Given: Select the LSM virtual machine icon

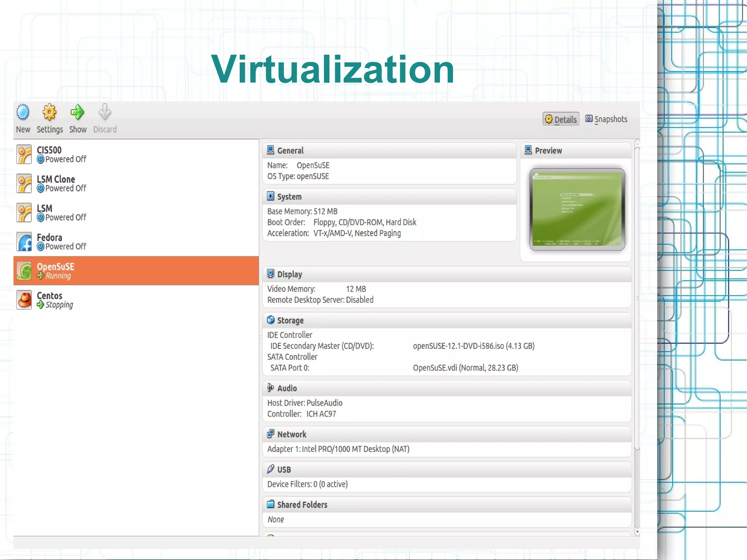Looking at the screenshot, I should point(24,213).
